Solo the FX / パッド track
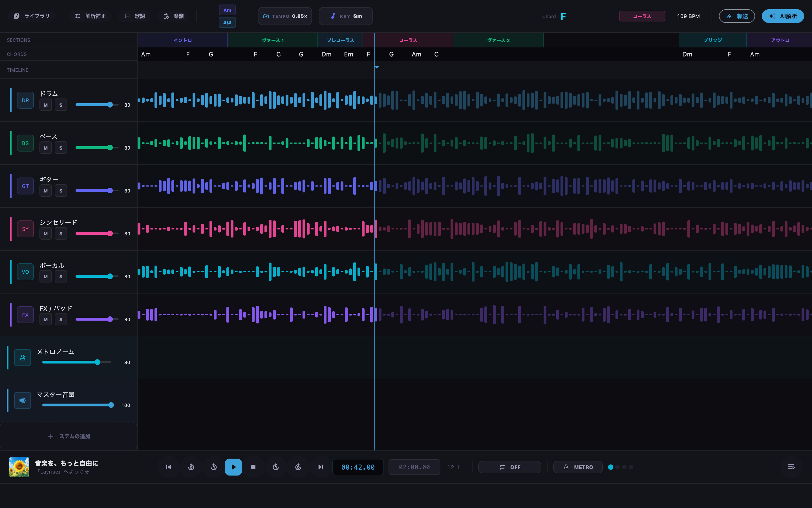 pos(61,319)
